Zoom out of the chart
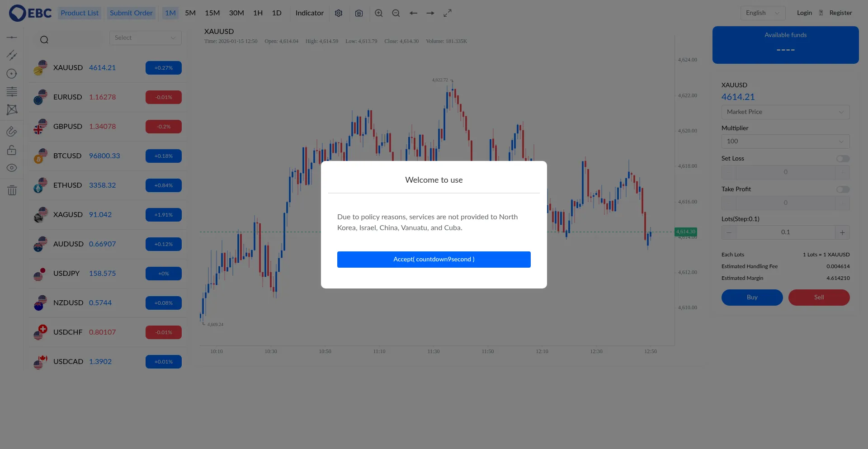This screenshot has height=449, width=868. point(396,13)
